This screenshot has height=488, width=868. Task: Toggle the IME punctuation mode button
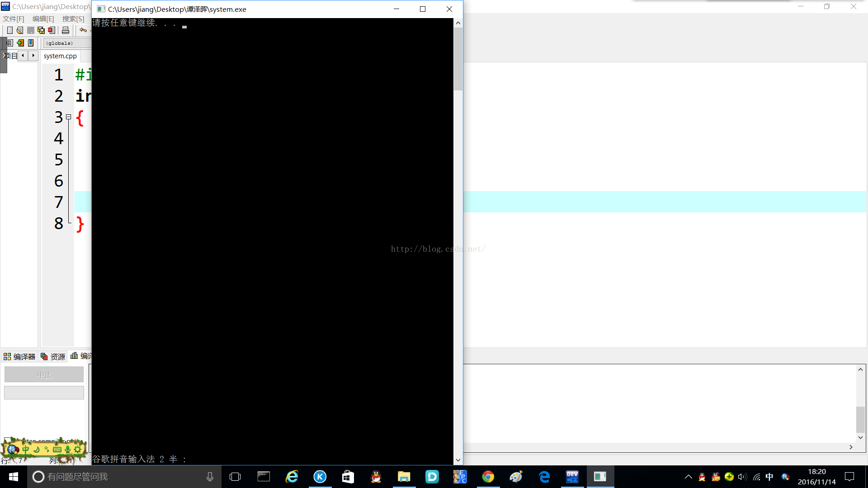47,449
